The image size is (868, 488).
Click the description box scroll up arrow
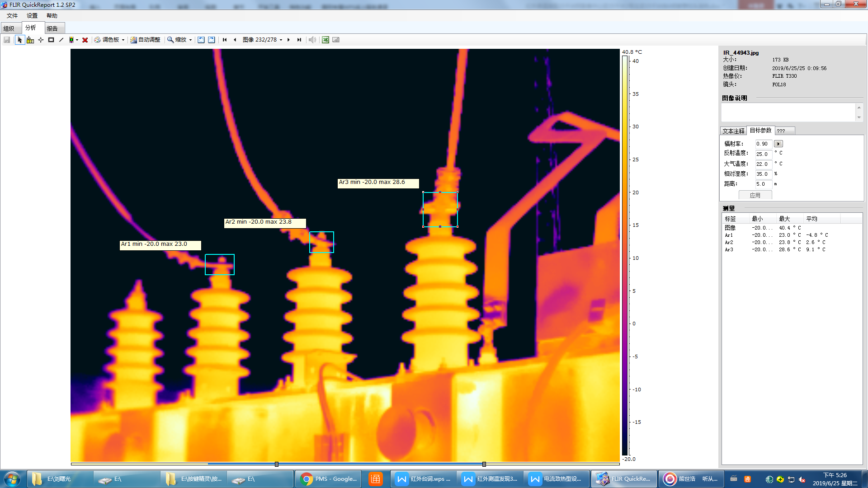point(859,107)
